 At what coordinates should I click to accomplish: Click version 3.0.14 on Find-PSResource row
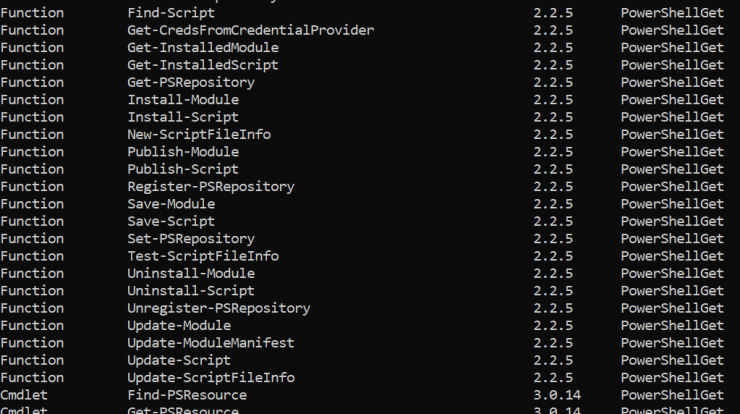[557, 395]
